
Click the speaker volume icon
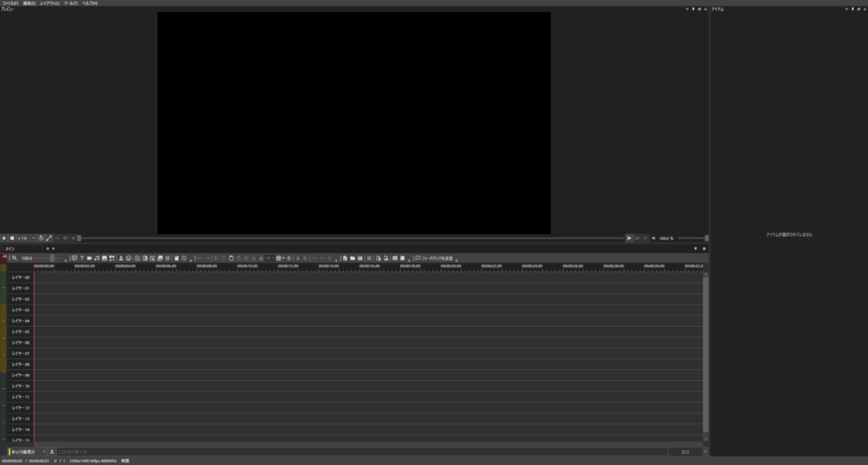tap(654, 238)
